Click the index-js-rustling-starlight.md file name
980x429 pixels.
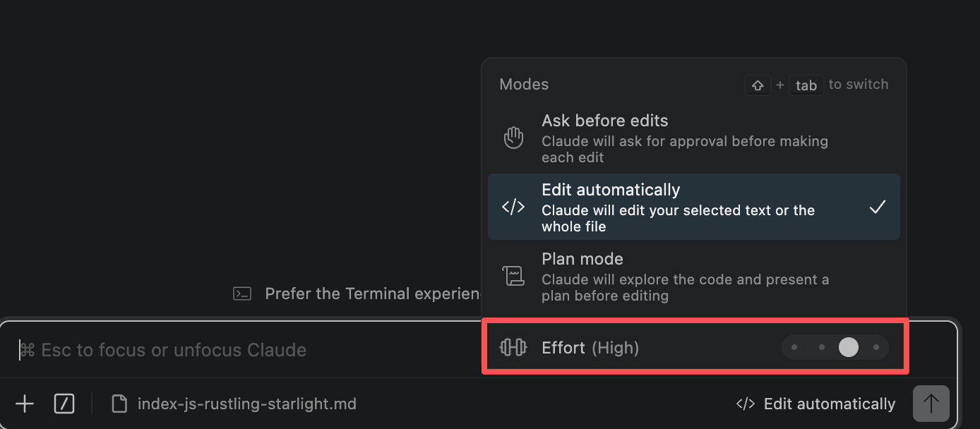pos(246,404)
